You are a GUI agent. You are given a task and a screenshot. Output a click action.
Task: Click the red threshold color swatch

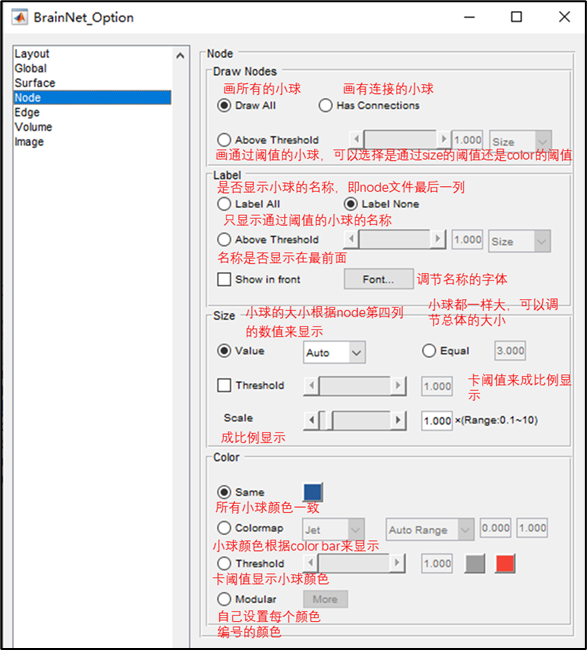pyautogui.click(x=505, y=564)
